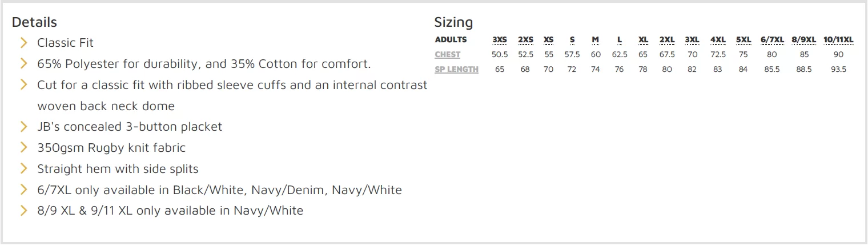The height and width of the screenshot is (246, 868).
Task: Select the 5XL size header
Action: click(x=743, y=40)
